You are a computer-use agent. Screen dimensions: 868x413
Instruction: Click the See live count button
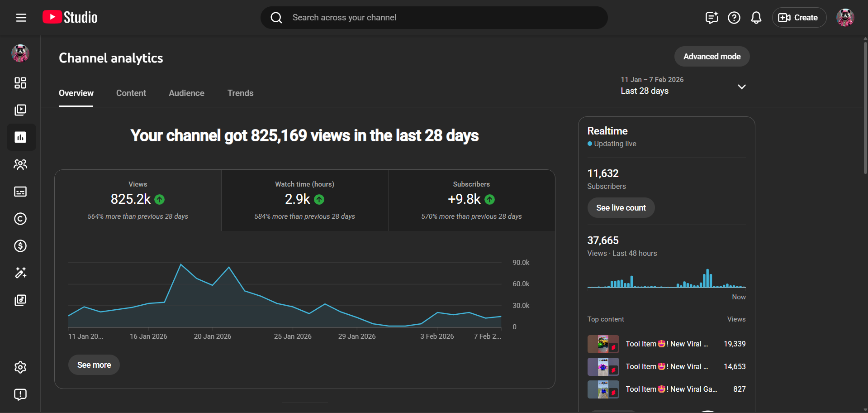tap(621, 208)
